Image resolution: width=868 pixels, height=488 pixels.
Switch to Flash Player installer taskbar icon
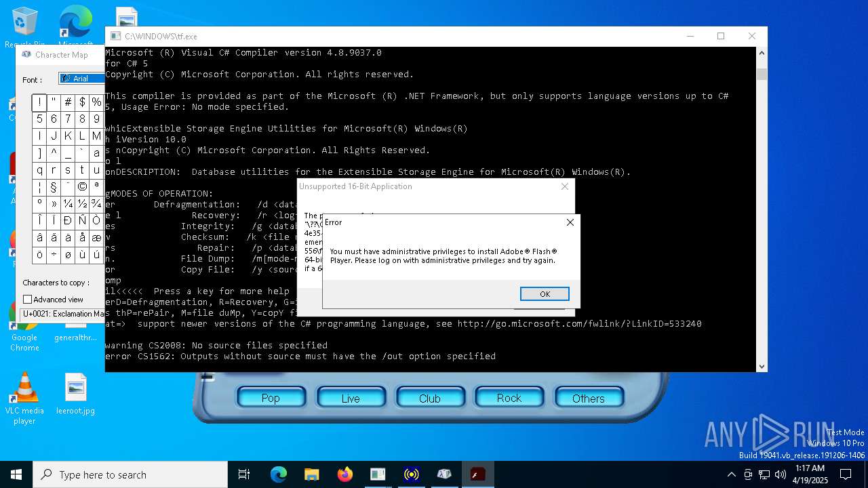[x=477, y=474]
